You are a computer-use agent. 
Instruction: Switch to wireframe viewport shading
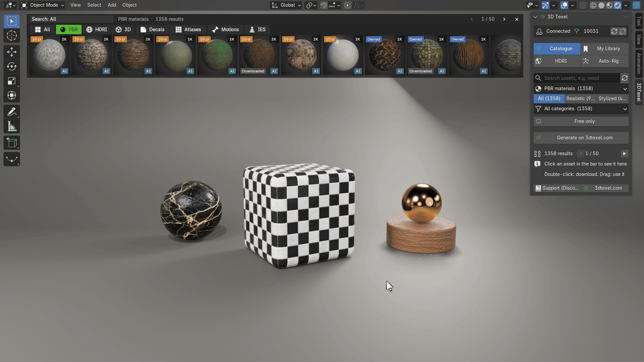[594, 5]
